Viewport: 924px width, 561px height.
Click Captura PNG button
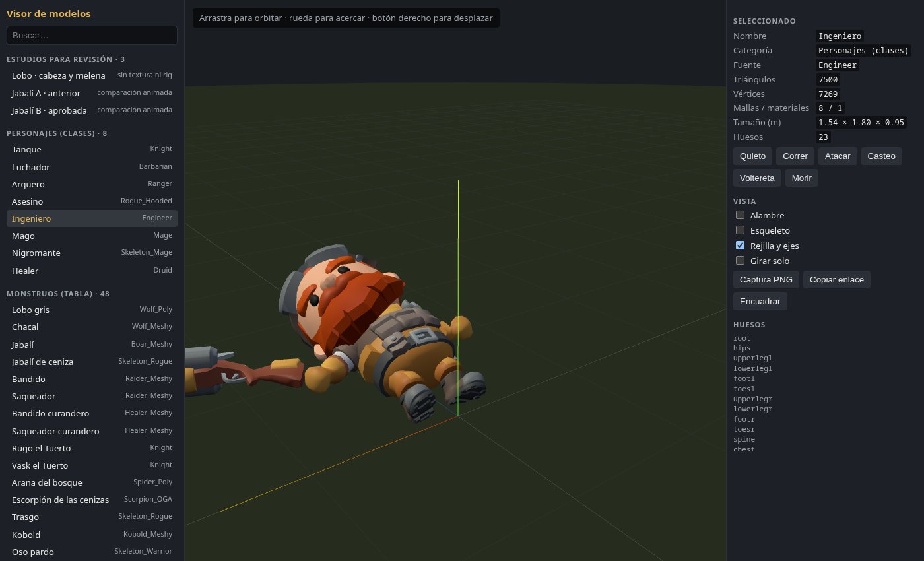pyautogui.click(x=766, y=280)
